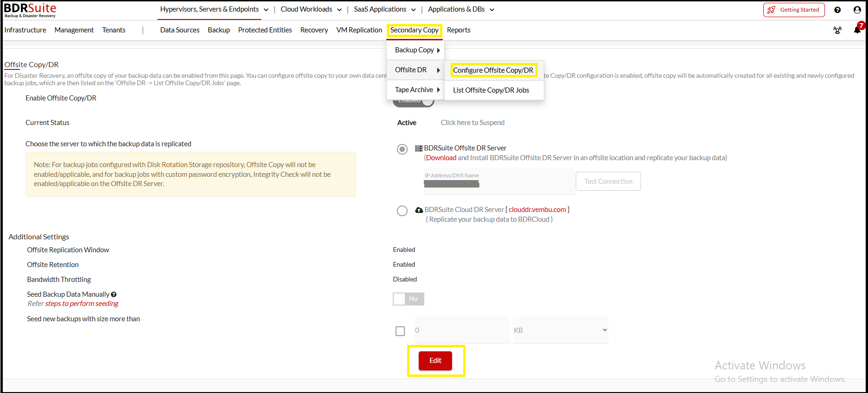The width and height of the screenshot is (868, 393).
Task: Click the rocket icon in Getting Started
Action: pyautogui.click(x=771, y=10)
